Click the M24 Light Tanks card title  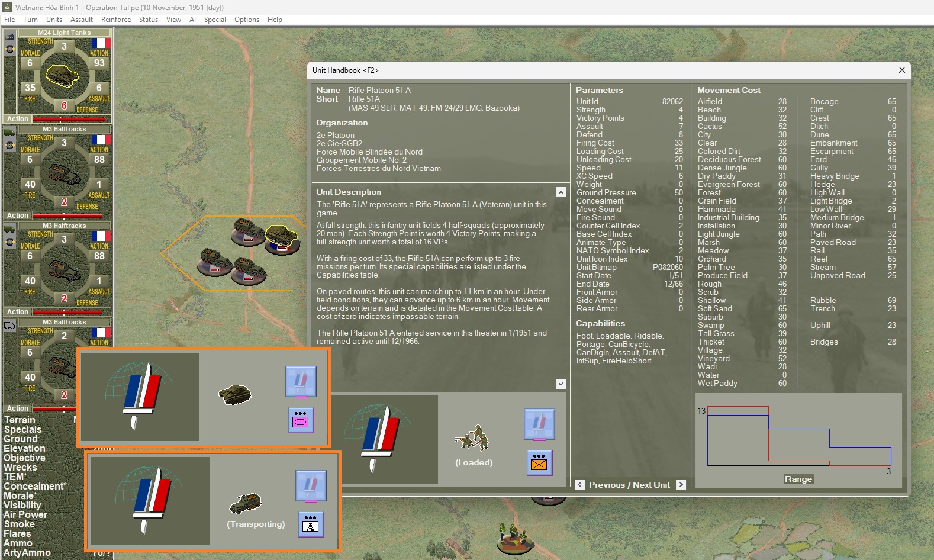pyautogui.click(x=65, y=33)
